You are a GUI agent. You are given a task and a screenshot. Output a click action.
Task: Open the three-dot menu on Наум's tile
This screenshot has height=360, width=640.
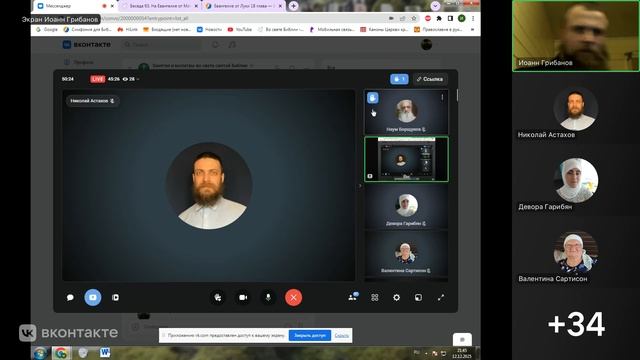click(x=442, y=98)
